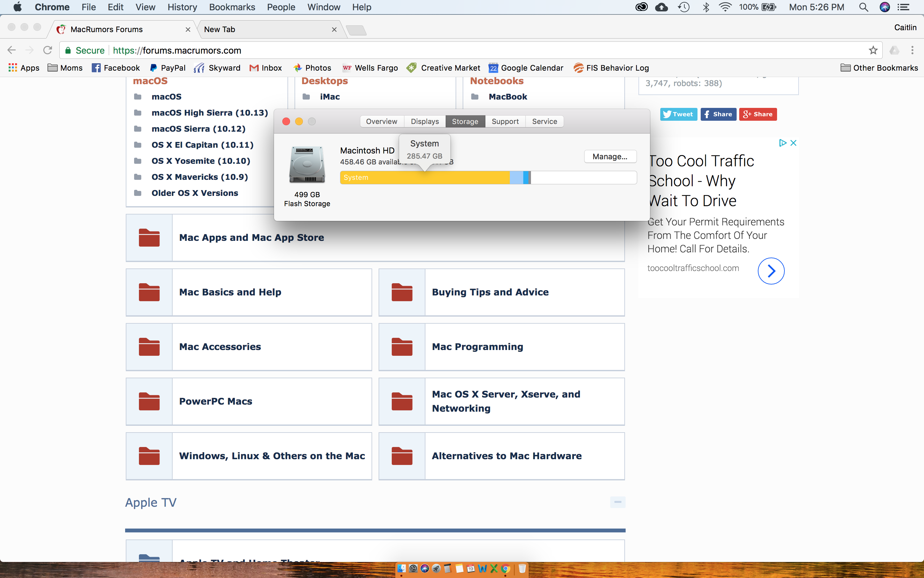Viewport: 924px width, 578px height.
Task: Close the MacRumors Forums tab
Action: (188, 30)
